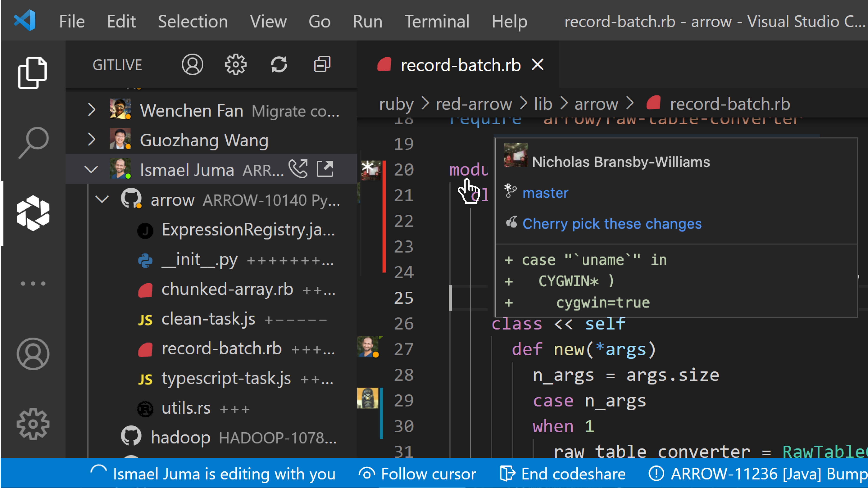This screenshot has width=868, height=488.
Task: Click the arrow breadcrumb segment
Action: pos(596,104)
